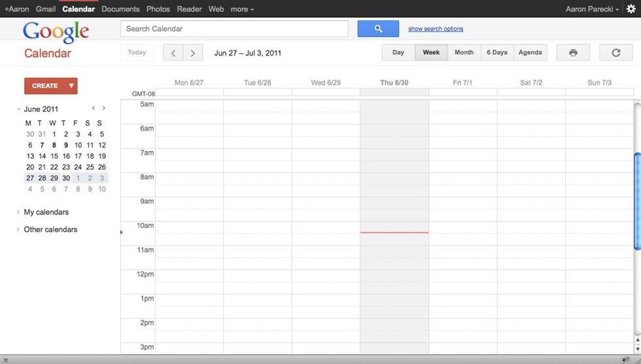
Task: Open Documents from the top bar
Action: coord(120,9)
